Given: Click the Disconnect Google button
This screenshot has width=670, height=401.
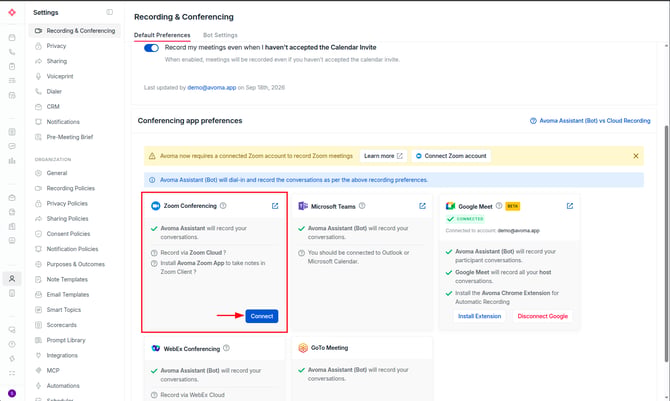Looking at the screenshot, I should (543, 316).
